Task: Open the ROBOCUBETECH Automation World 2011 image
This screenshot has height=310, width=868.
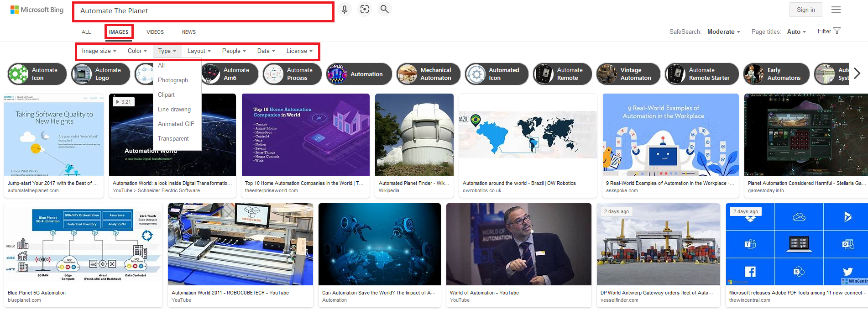Action: 241,244
